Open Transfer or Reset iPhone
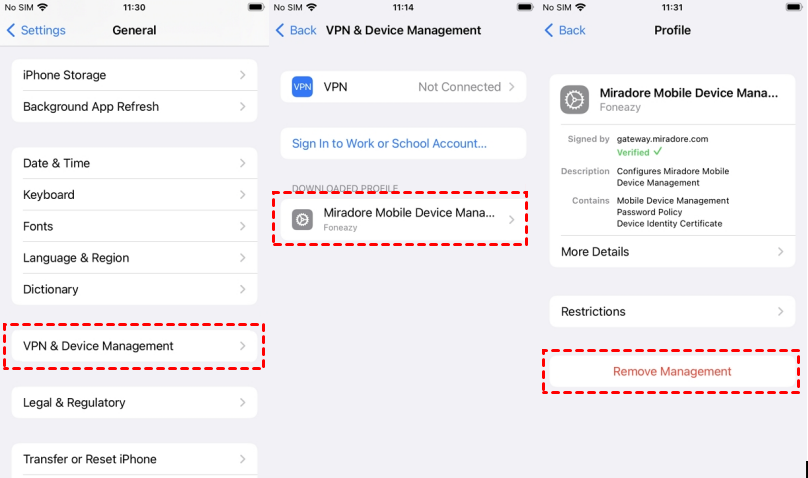Image resolution: width=808 pixels, height=478 pixels. (134, 459)
